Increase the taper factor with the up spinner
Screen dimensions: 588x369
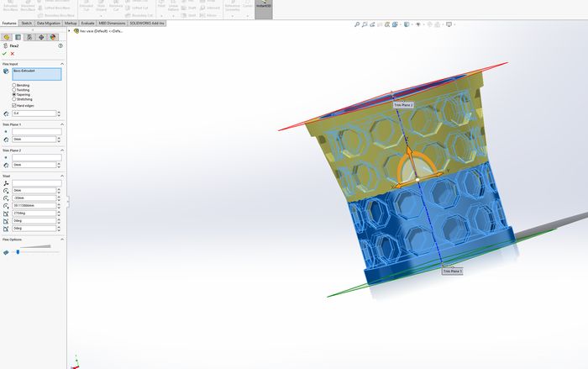coord(59,112)
